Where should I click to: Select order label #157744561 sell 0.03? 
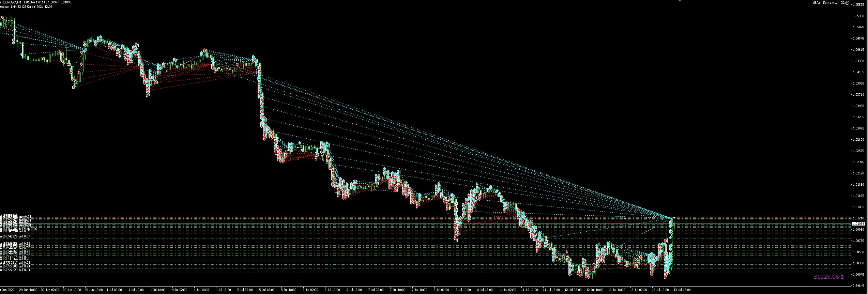[15, 248]
